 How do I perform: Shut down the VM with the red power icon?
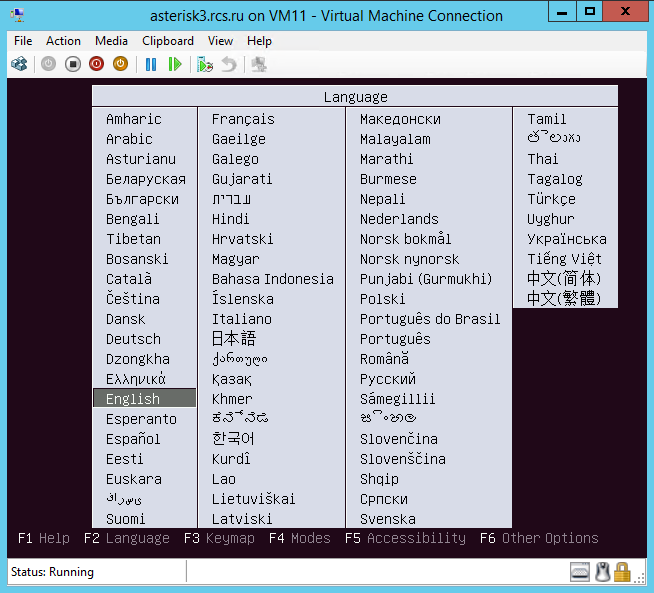coord(96,64)
